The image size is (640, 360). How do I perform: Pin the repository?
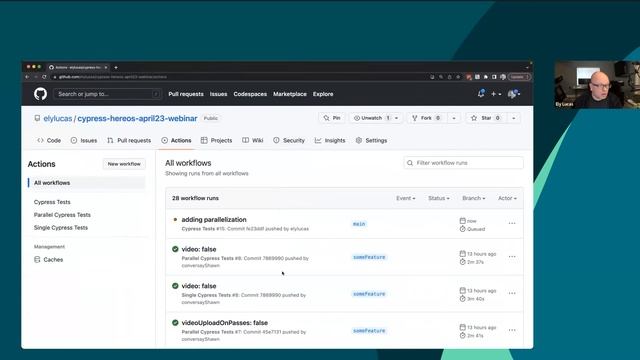(332, 118)
